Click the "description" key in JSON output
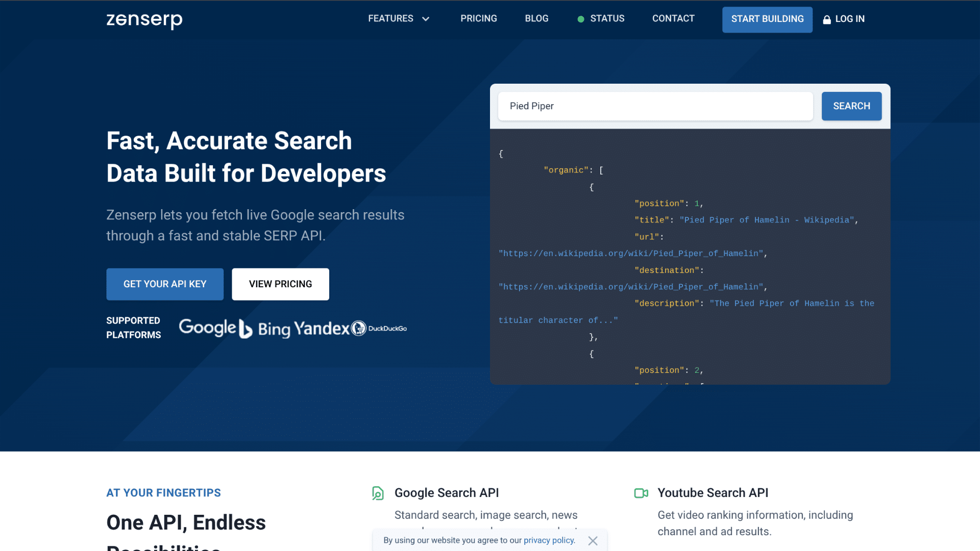980x551 pixels. pos(667,304)
